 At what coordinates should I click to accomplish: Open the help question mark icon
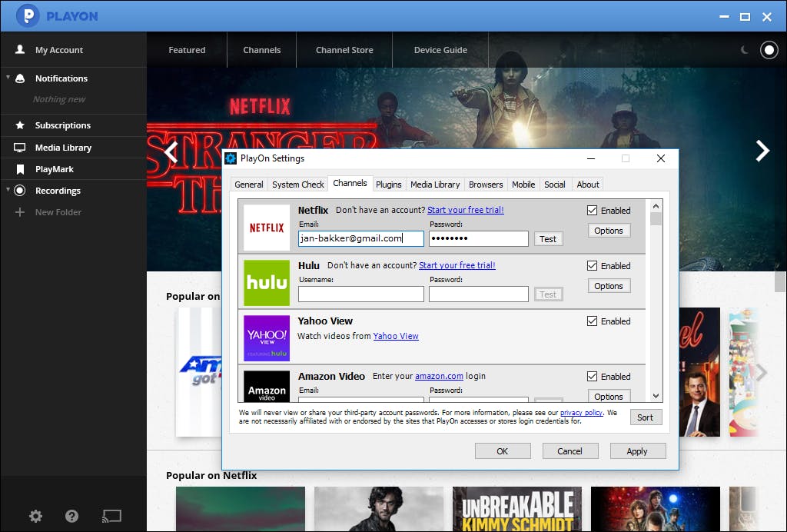(x=71, y=516)
